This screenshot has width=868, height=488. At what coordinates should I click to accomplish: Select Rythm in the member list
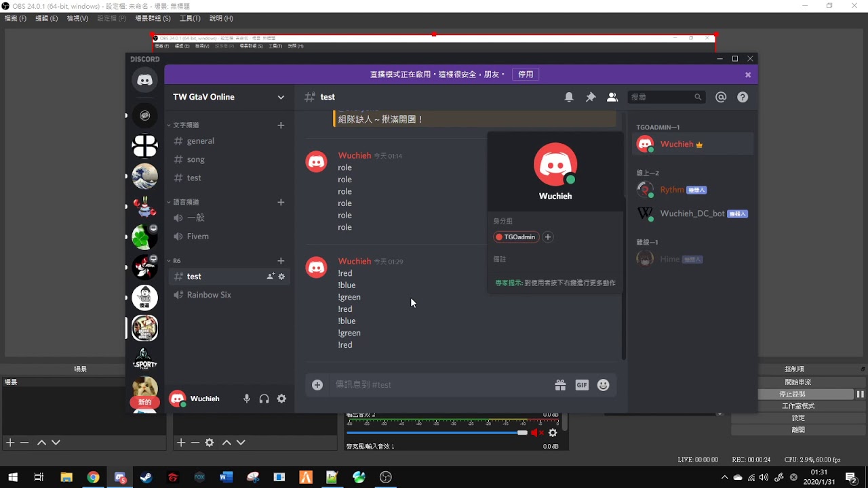[692, 190]
